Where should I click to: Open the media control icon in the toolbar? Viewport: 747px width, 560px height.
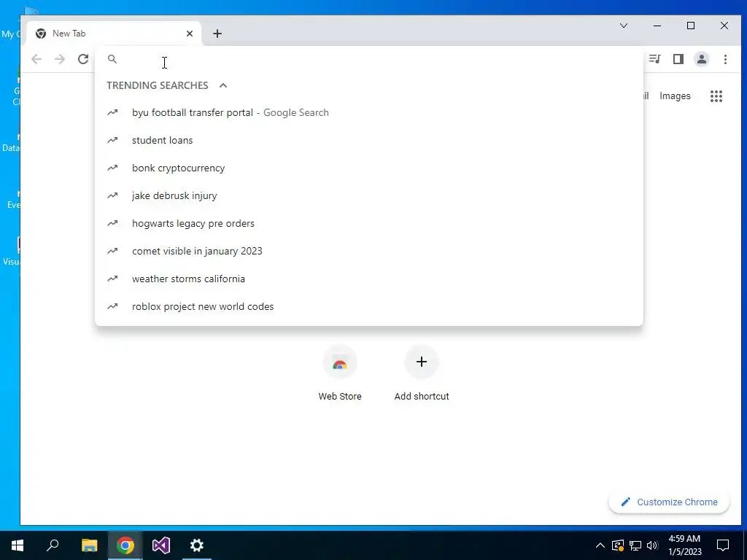[654, 59]
